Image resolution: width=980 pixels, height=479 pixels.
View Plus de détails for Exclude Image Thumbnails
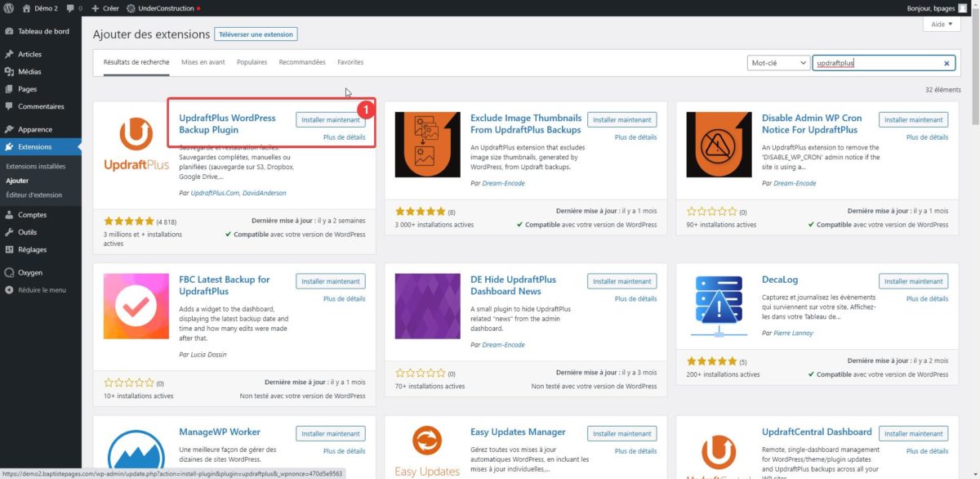pos(636,137)
